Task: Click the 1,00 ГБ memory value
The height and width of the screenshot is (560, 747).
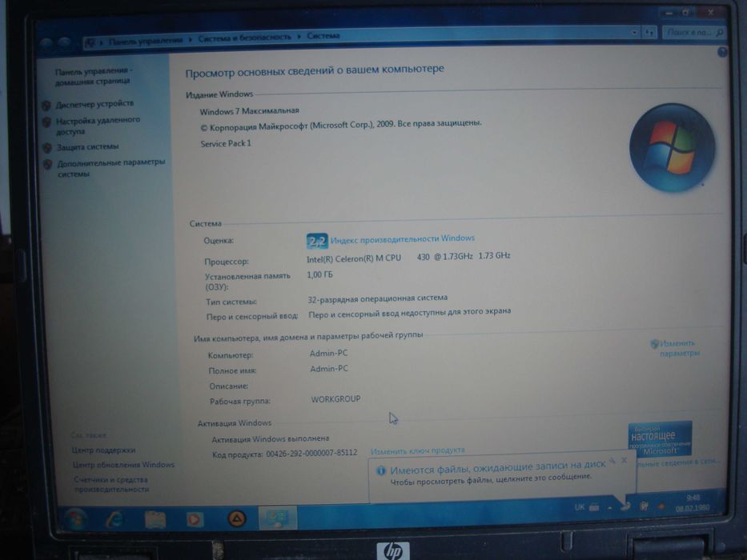Action: 319,274
